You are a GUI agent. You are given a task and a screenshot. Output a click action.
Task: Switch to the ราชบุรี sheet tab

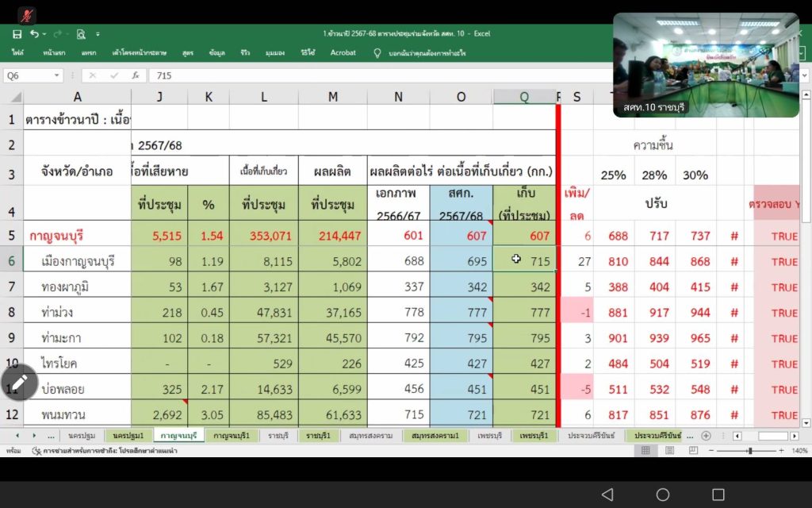coord(277,436)
